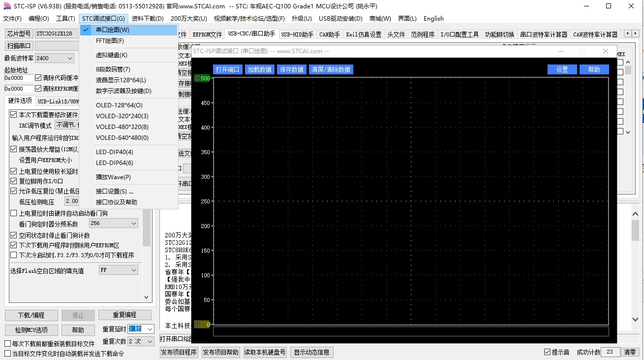The width and height of the screenshot is (644, 360).
Task: Close the serial plotting debug window
Action: tap(605, 51)
